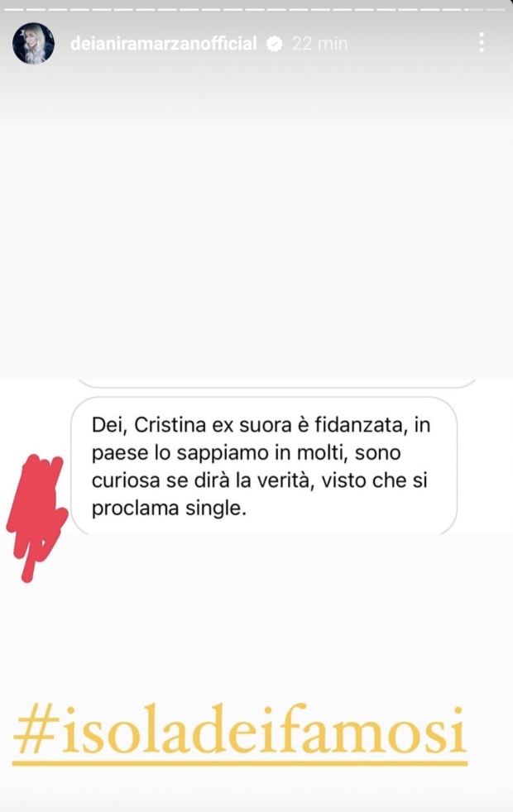This screenshot has height=812, width=513.
Task: Tap the partially visible bubble above message
Action: [x=276, y=383]
